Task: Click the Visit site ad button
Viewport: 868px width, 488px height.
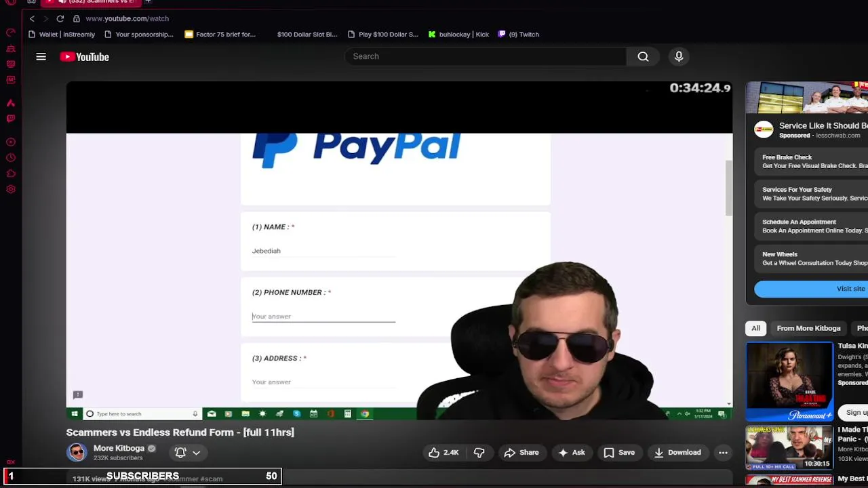Action: [811, 289]
